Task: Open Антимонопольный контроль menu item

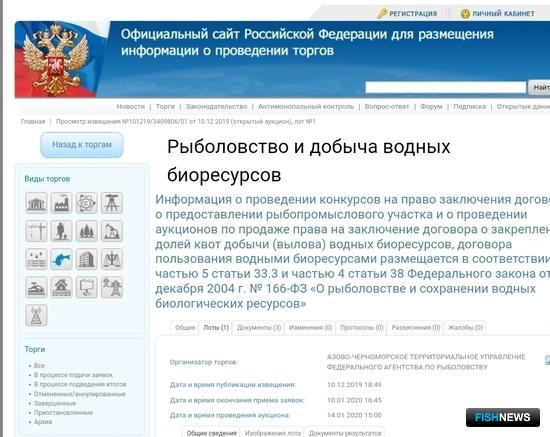Action: (306, 106)
